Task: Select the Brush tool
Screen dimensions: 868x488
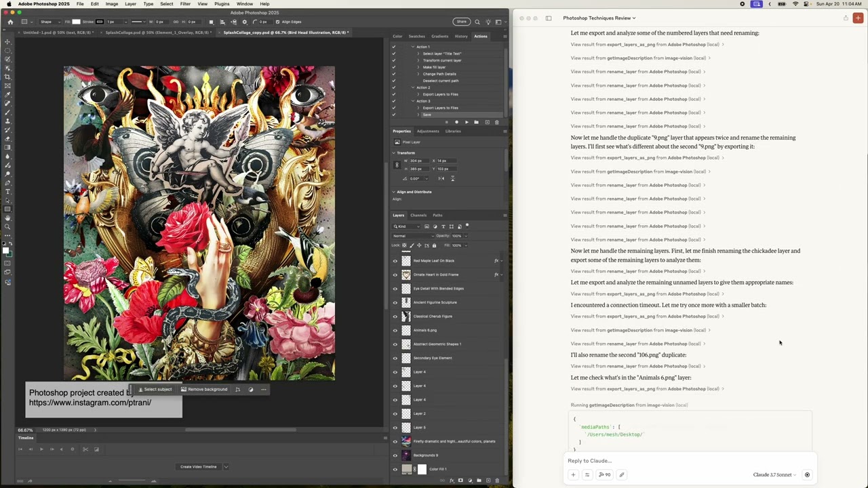Action: [x=7, y=112]
